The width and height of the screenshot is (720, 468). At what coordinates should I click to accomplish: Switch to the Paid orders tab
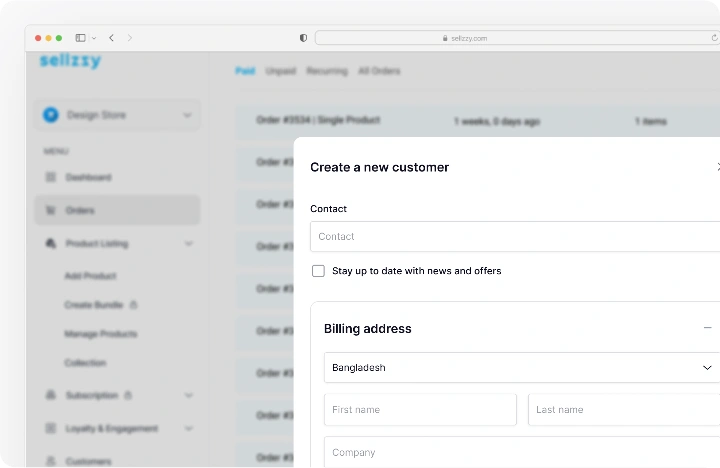tap(245, 71)
